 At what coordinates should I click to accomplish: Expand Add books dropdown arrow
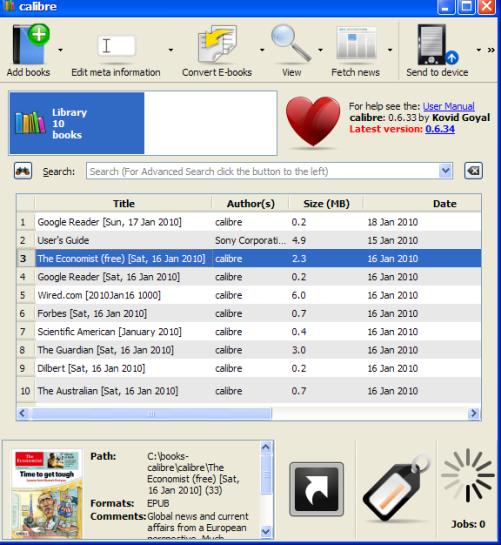pyautogui.click(x=60, y=50)
